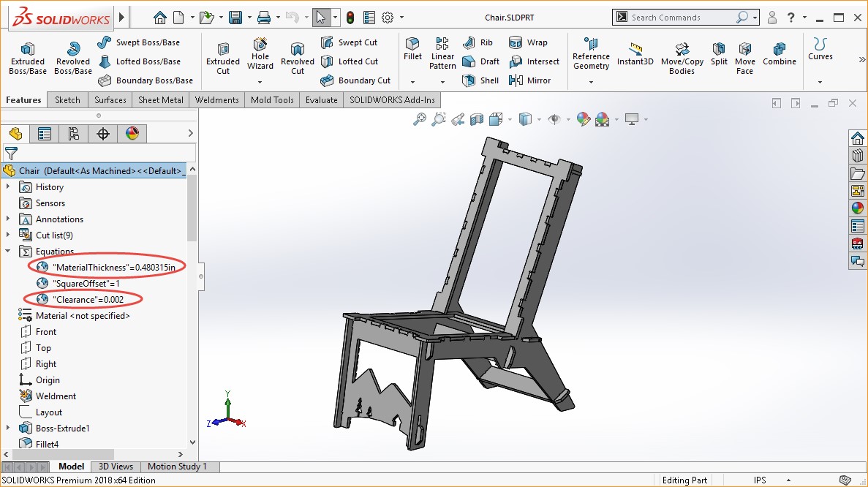This screenshot has height=487, width=868.
Task: Switch to the Sketch tab
Action: [x=67, y=100]
